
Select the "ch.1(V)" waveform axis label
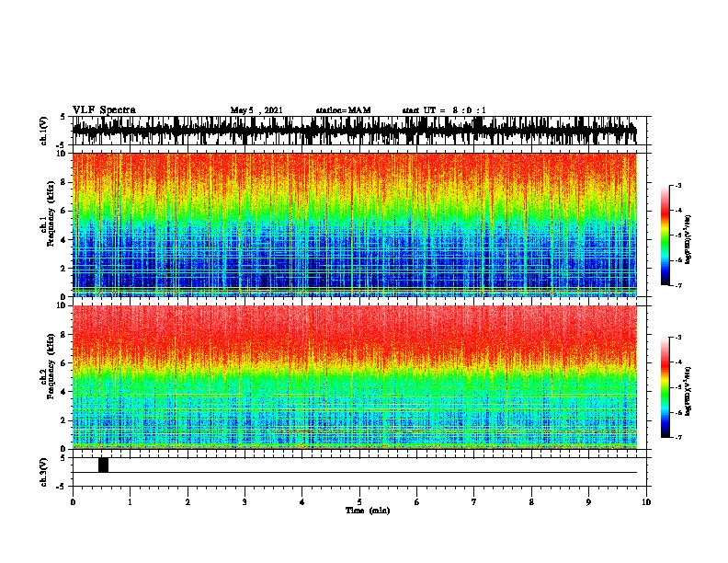point(43,131)
